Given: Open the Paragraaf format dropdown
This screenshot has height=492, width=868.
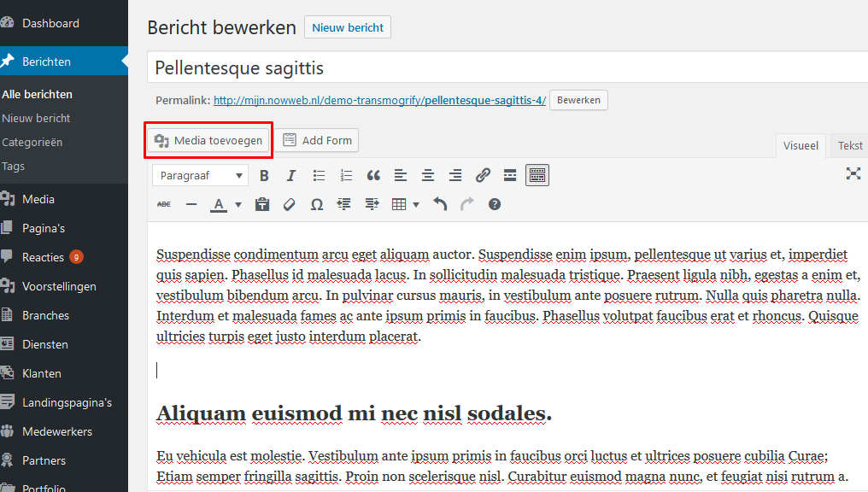Looking at the screenshot, I should coord(200,175).
